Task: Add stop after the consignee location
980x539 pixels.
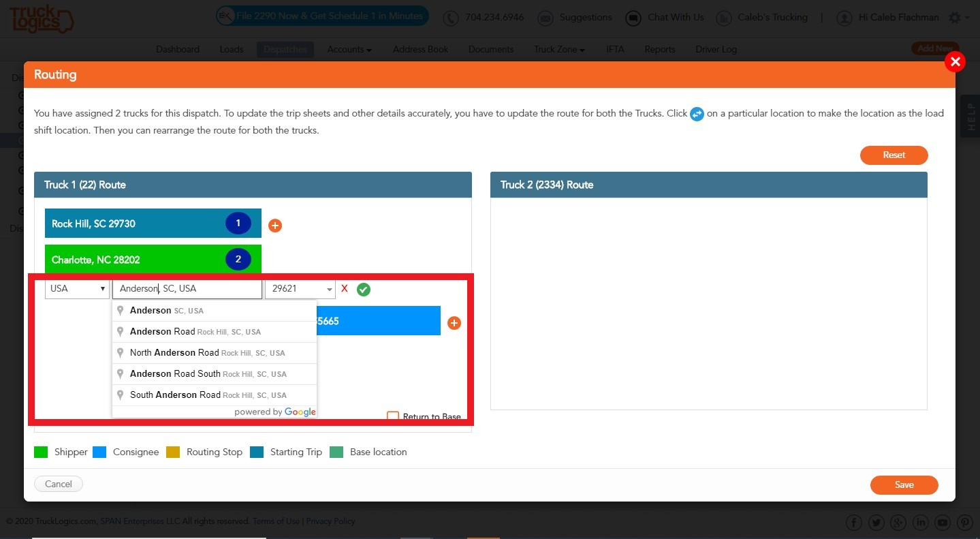Action: click(454, 323)
